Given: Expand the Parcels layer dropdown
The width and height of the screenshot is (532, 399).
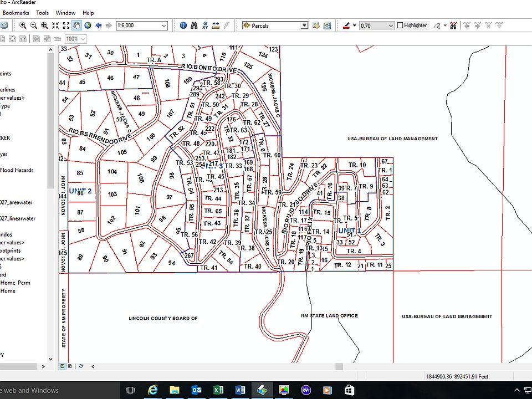Looking at the screenshot, I should pos(304,25).
